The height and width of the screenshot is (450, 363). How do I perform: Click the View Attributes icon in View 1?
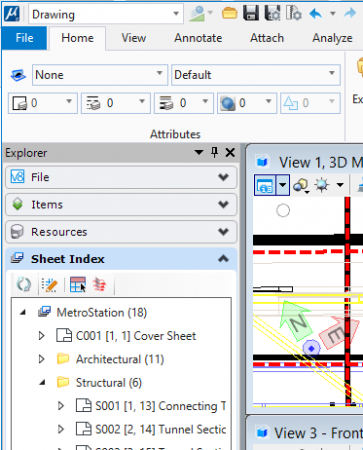coord(265,185)
